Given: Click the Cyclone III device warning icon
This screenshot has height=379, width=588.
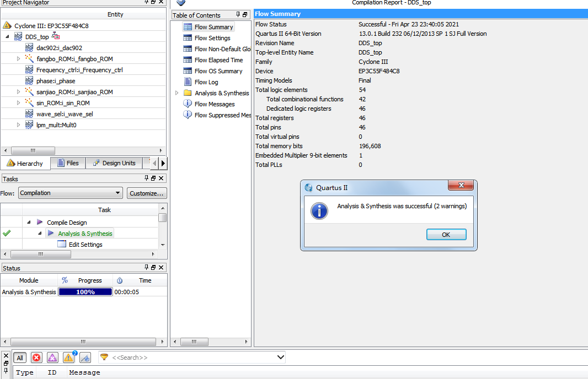Looking at the screenshot, I should (x=7, y=25).
